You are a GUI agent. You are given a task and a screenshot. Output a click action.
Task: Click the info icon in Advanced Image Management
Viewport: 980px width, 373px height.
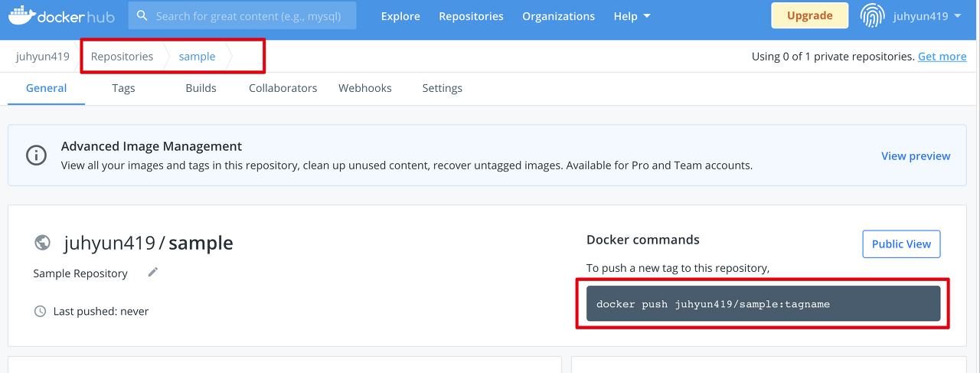click(36, 155)
